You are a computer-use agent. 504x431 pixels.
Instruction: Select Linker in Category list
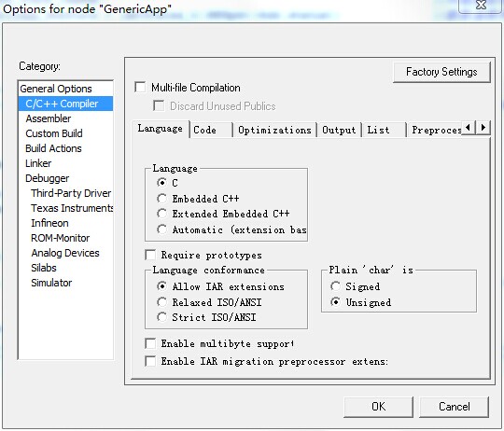38,163
